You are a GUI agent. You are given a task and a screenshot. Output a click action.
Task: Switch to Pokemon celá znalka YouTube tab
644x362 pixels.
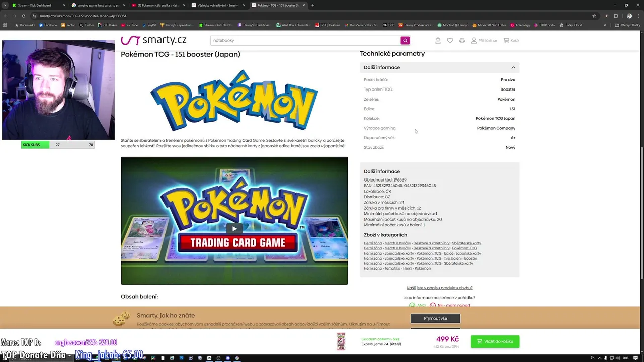coord(158,5)
